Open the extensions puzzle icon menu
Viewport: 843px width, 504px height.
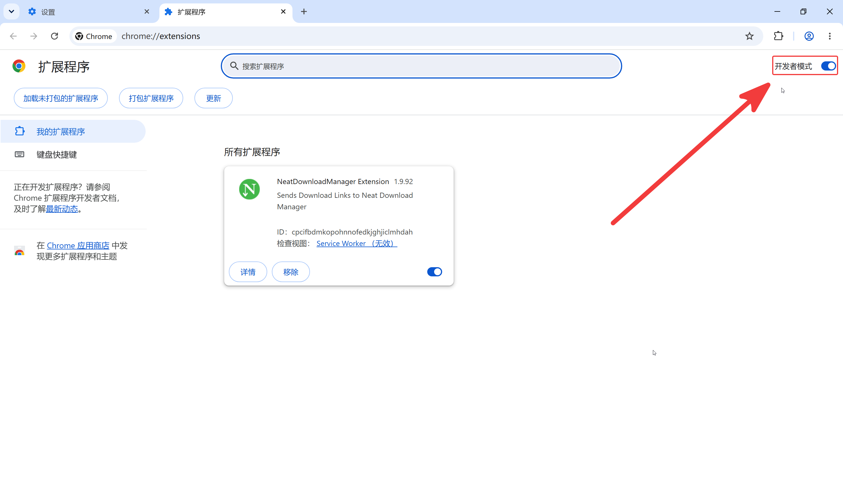pos(778,36)
